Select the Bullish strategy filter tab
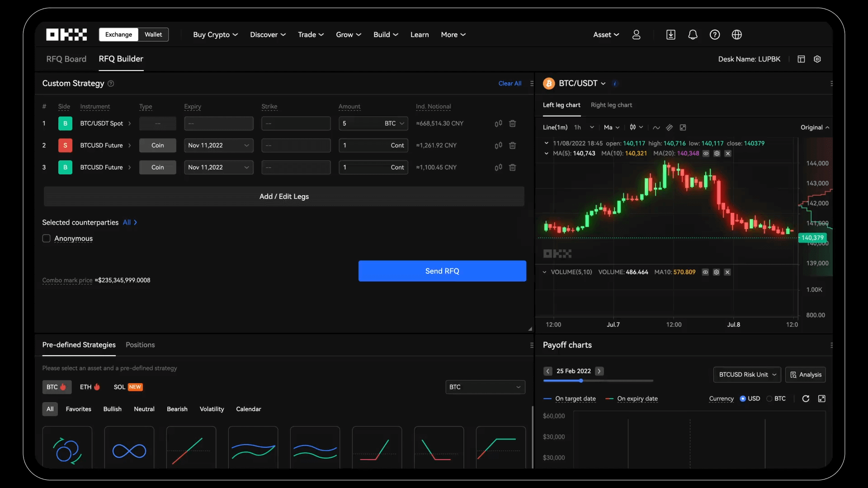The width and height of the screenshot is (868, 488). 112,409
